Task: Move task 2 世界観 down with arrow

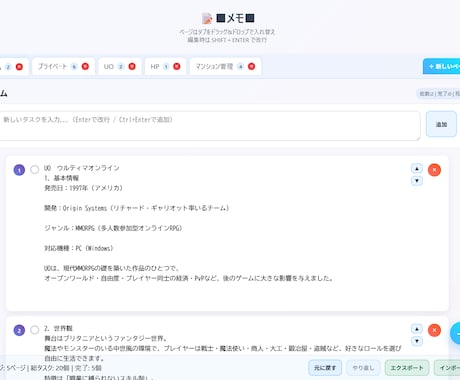Action: pos(417,341)
